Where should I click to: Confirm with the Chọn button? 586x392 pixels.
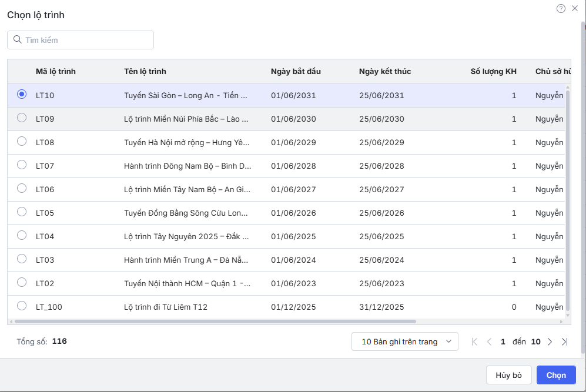(556, 375)
